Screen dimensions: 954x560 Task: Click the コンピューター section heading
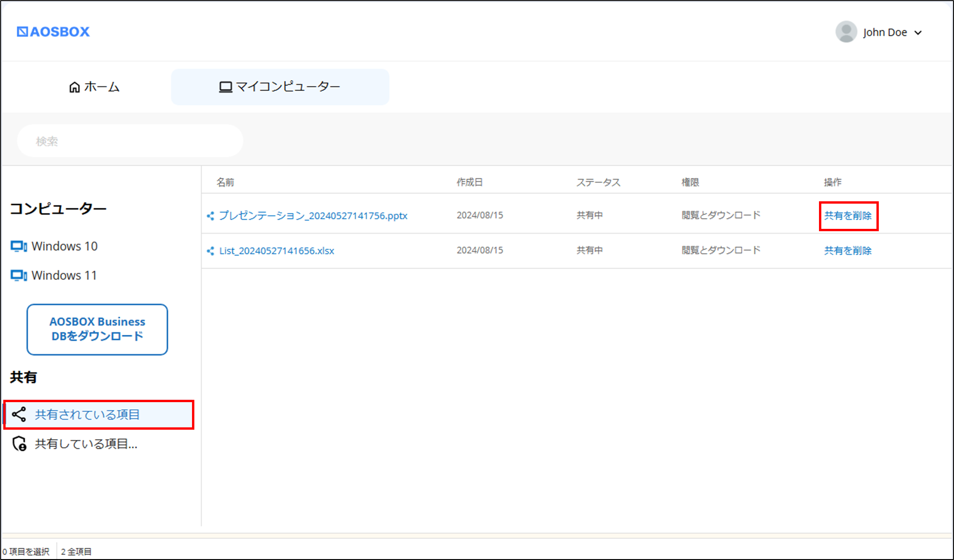58,208
